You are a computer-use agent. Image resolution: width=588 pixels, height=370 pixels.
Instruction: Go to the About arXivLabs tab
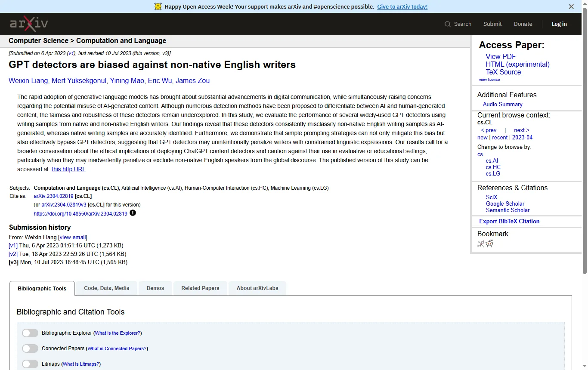coord(257,288)
